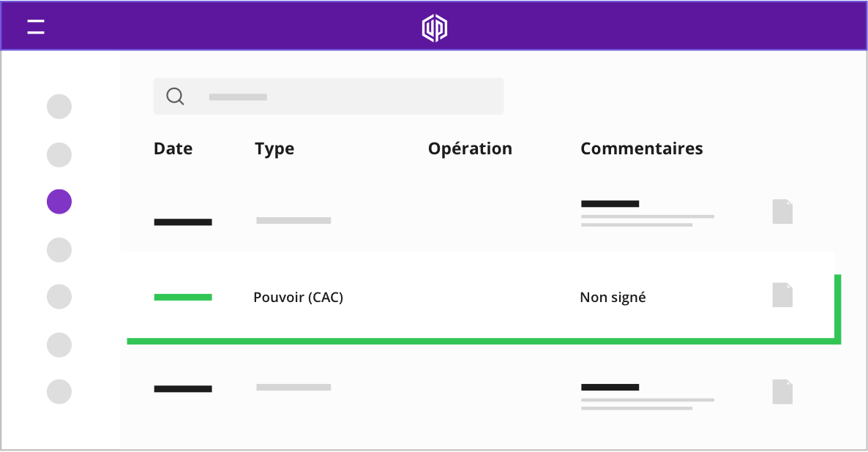The image size is (868, 452).
Task: Open document icon in last table row
Action: click(x=782, y=392)
